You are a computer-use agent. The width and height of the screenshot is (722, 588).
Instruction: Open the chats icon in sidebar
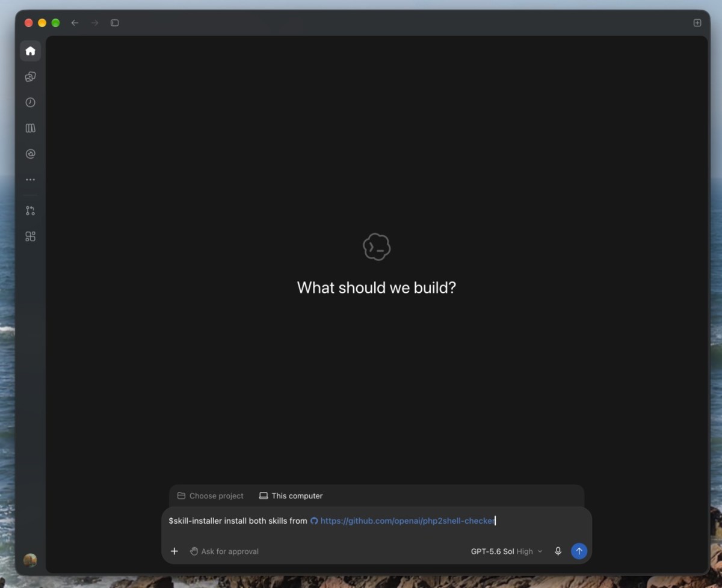30,77
